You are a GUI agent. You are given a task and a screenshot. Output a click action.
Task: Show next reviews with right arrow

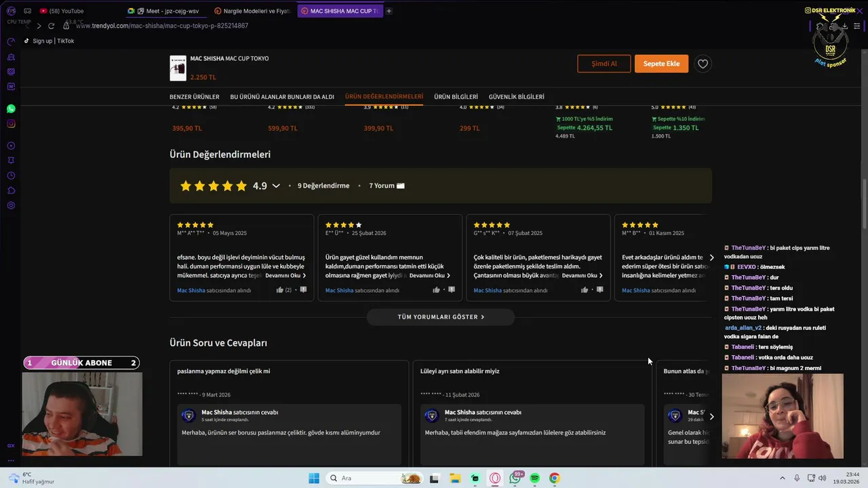(711, 258)
